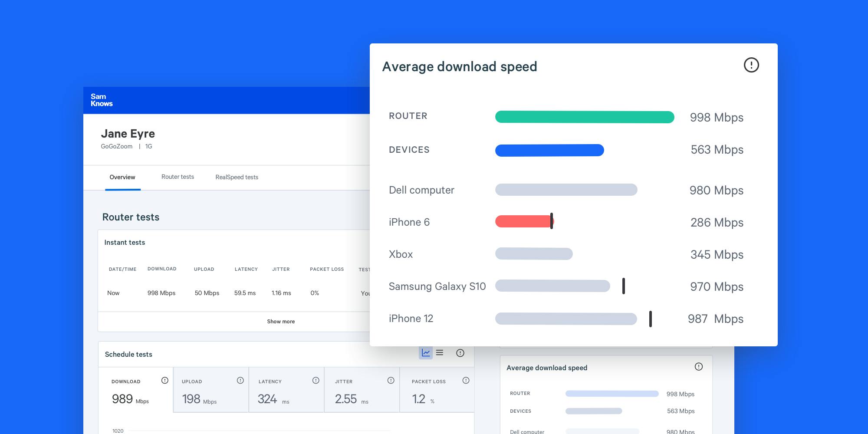
Task: Switch to RealSpeed tests tab
Action: 237,177
